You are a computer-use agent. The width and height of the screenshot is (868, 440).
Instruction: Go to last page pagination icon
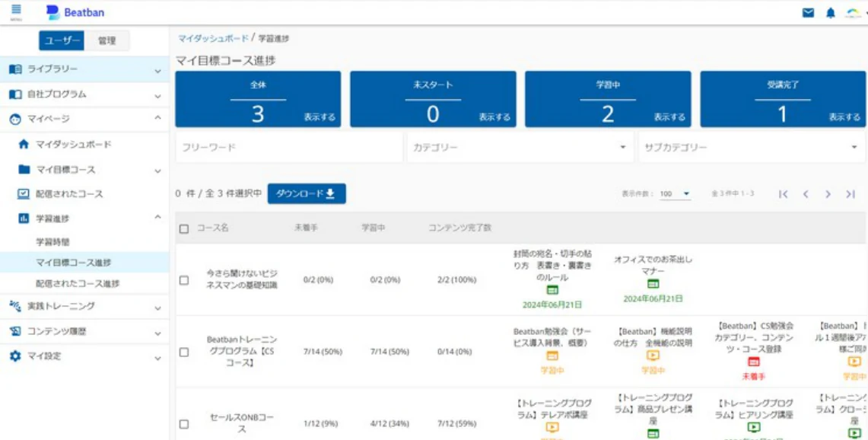point(851,194)
